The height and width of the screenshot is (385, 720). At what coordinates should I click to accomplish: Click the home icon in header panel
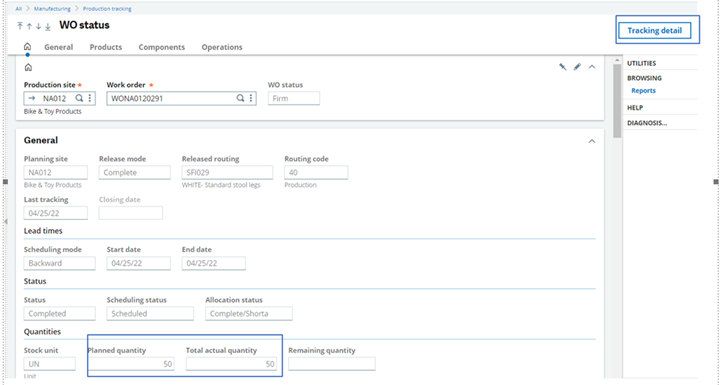(x=28, y=68)
